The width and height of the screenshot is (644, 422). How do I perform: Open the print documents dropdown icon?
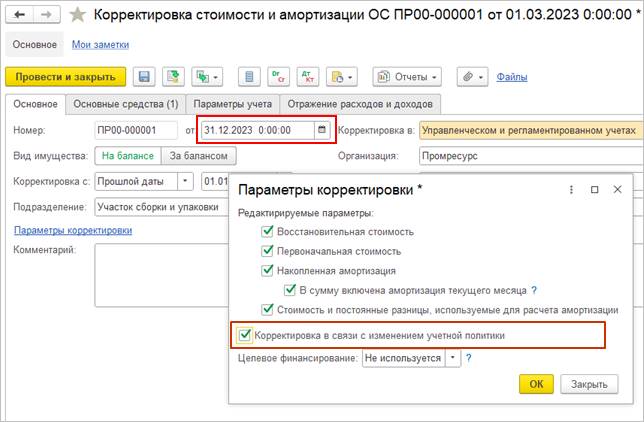tap(342, 77)
